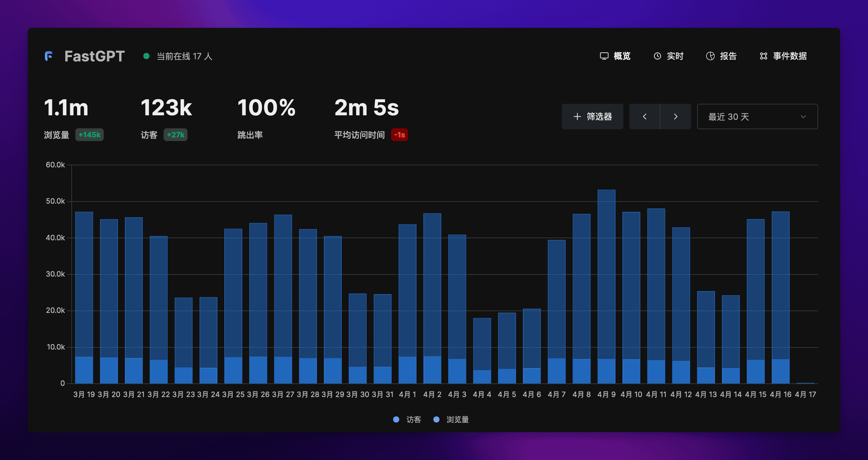Switch to the 实时 tab
The height and width of the screenshot is (460, 868).
tap(675, 56)
